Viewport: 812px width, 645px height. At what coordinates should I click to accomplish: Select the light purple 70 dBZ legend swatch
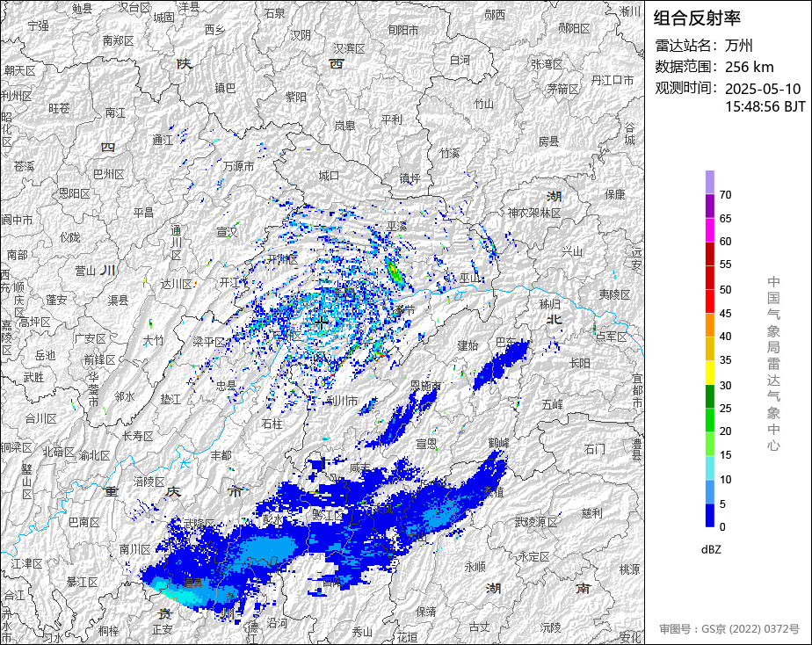click(709, 182)
